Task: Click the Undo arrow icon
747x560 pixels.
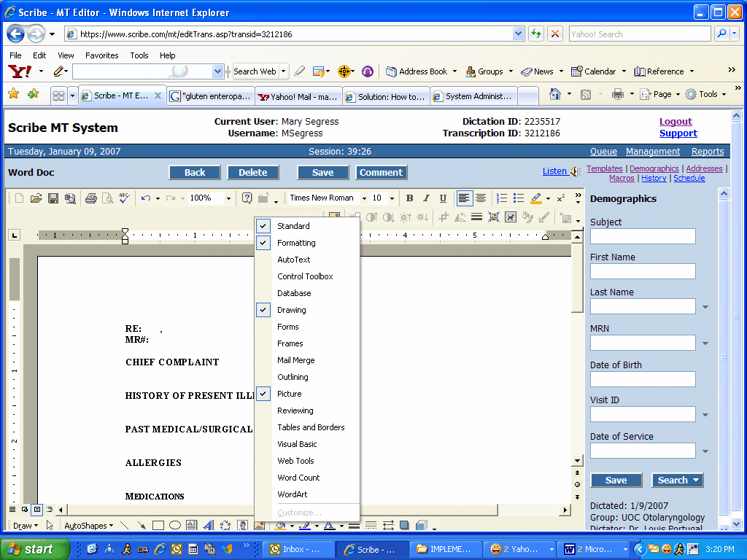Action: tap(146, 198)
